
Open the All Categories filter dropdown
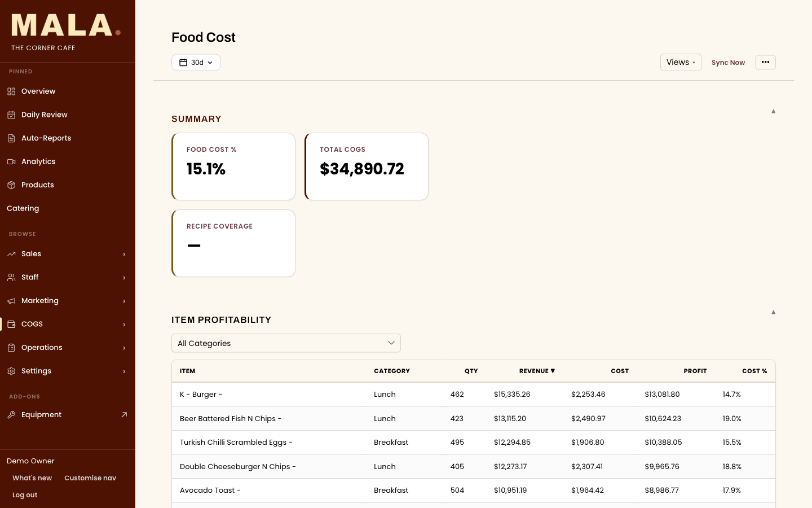tap(286, 343)
